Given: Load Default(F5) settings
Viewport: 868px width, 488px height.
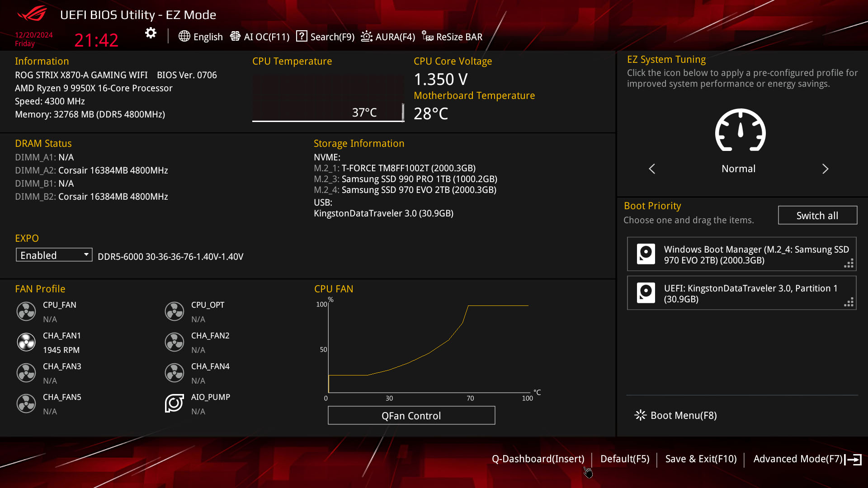Looking at the screenshot, I should 625,459.
